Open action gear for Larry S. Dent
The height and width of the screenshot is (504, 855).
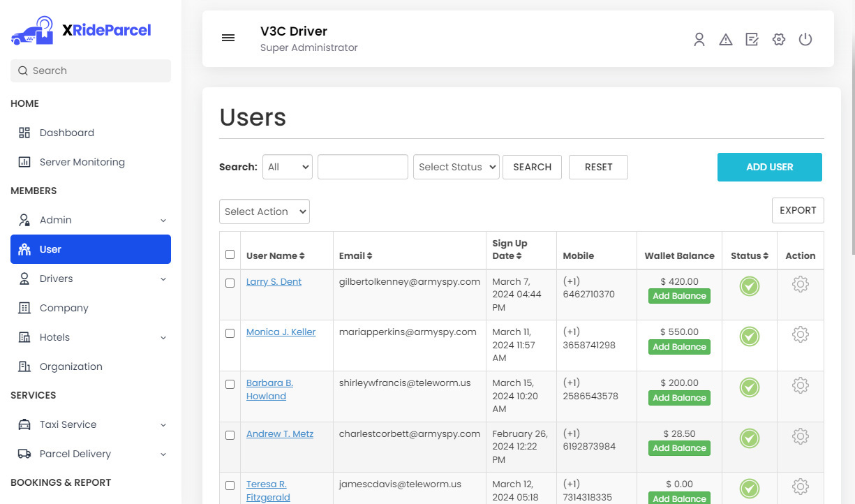[801, 284]
